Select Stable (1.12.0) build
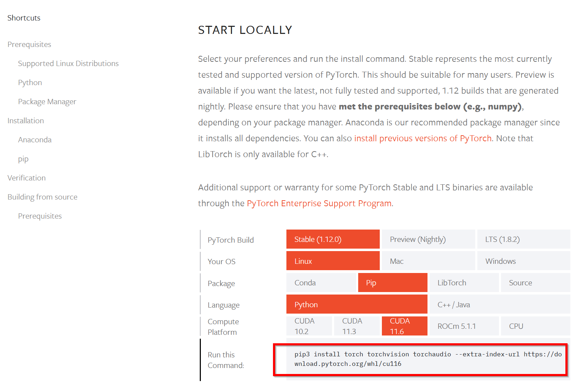Image resolution: width=576 pixels, height=392 pixels. [333, 239]
